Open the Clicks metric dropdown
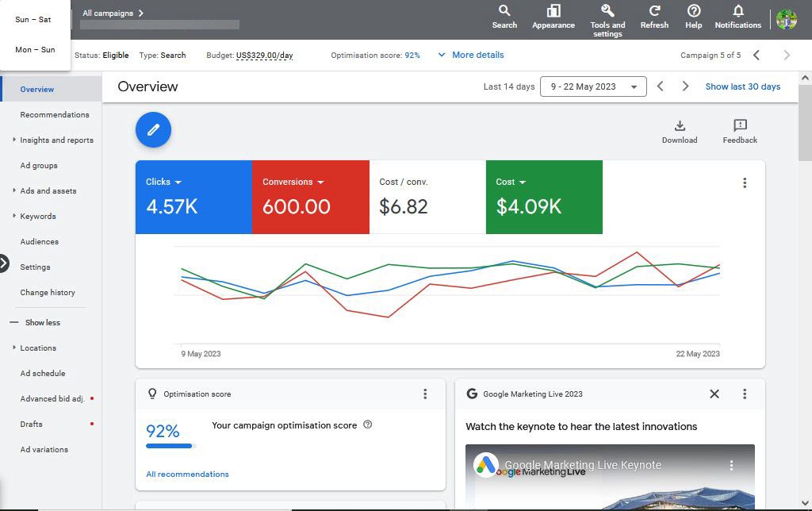 [x=163, y=182]
